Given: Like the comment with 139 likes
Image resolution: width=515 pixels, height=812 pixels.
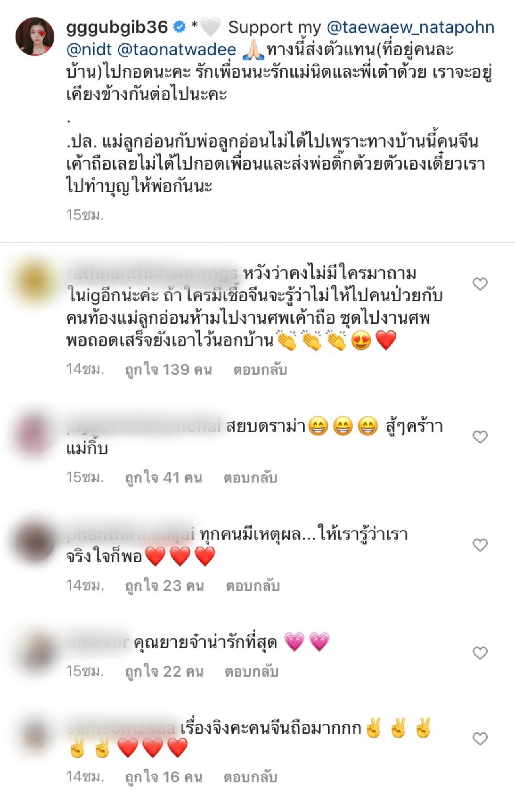Looking at the screenshot, I should click(x=480, y=284).
